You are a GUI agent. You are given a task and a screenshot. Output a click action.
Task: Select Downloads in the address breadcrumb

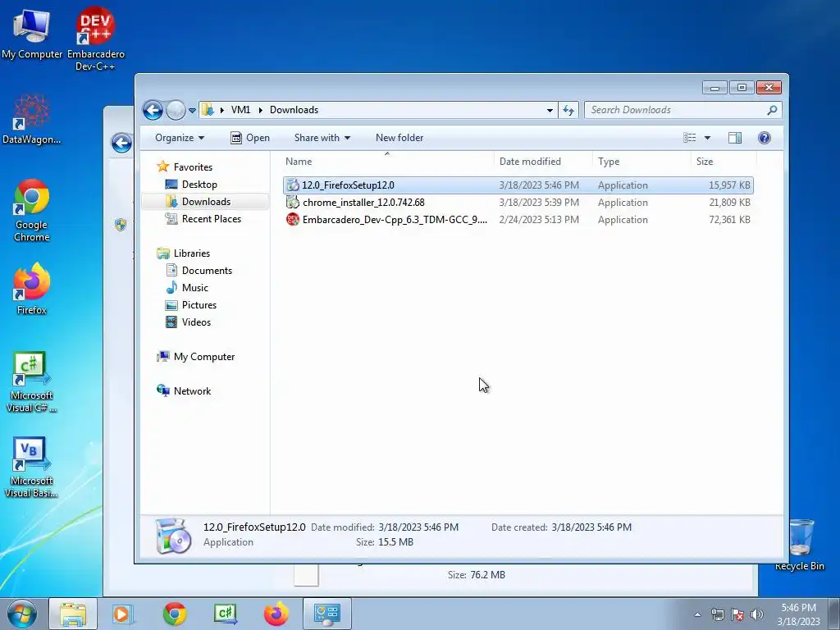[x=294, y=110]
